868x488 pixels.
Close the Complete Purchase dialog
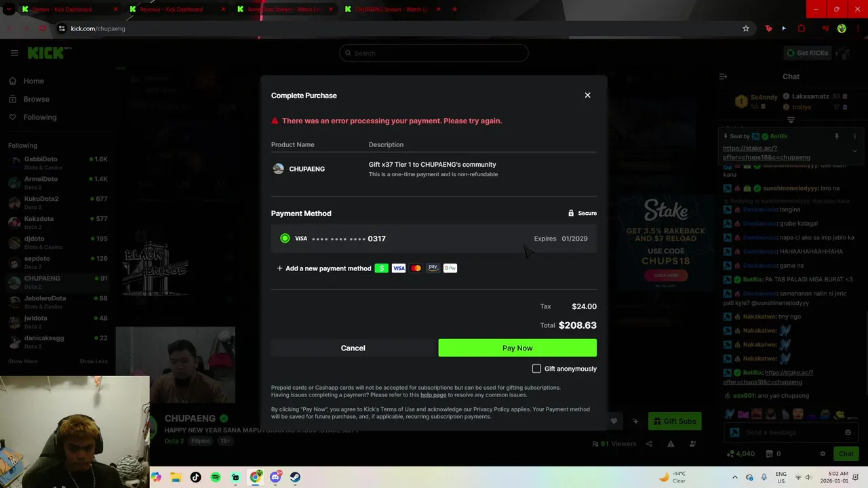tap(587, 95)
